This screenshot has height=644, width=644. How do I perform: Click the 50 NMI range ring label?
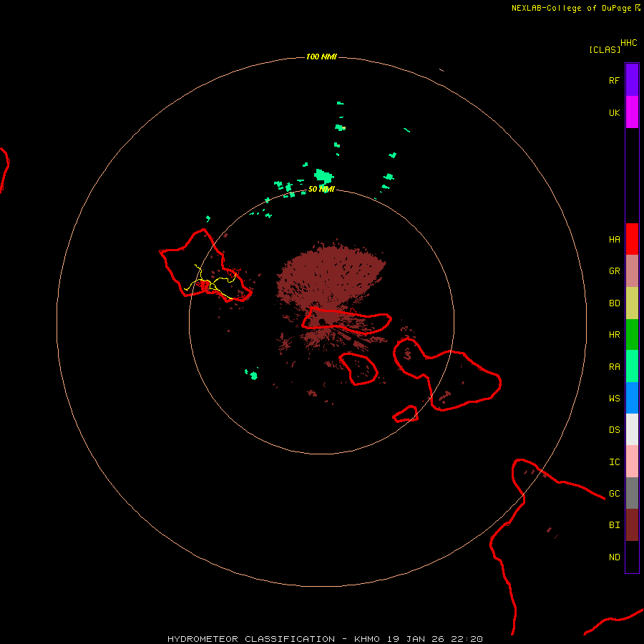321,189
